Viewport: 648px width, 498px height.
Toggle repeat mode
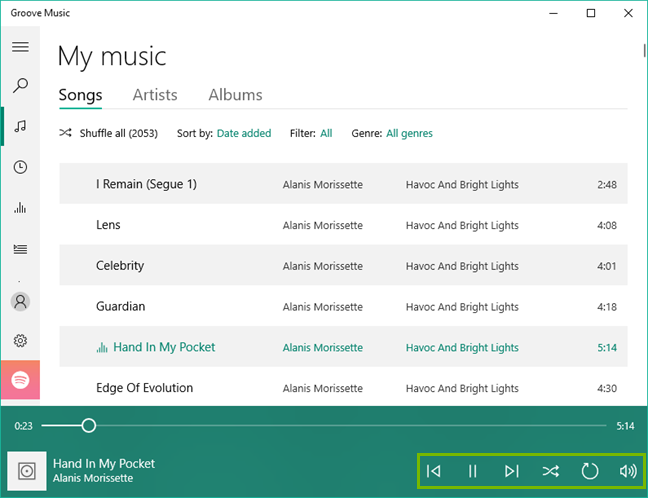(590, 471)
